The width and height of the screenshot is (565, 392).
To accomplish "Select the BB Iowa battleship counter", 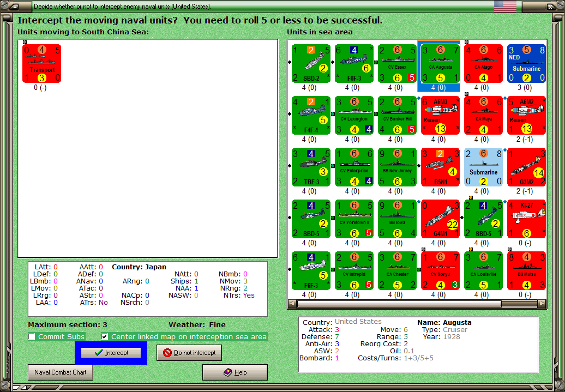I will pos(398,219).
